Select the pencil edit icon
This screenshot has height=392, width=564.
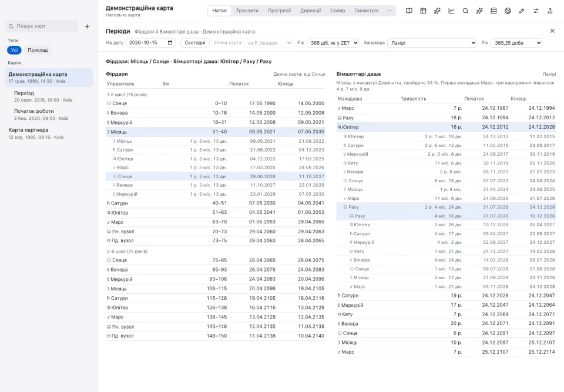pyautogui.click(x=522, y=11)
